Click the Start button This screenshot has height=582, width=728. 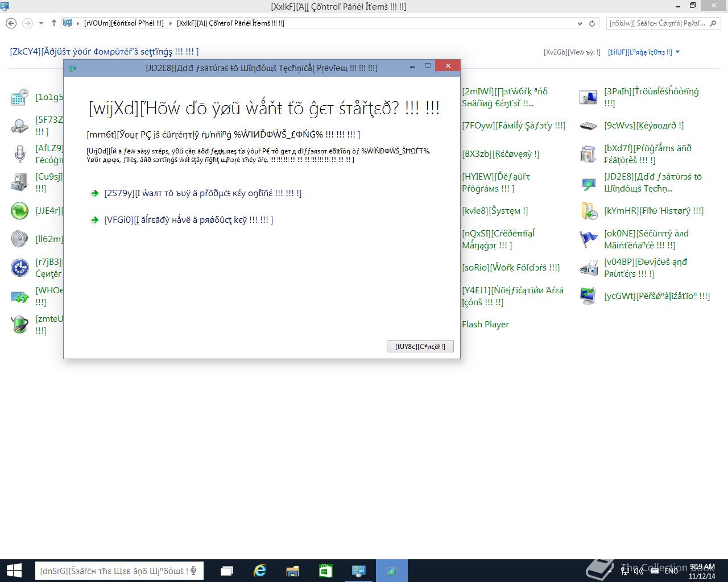[14, 571]
